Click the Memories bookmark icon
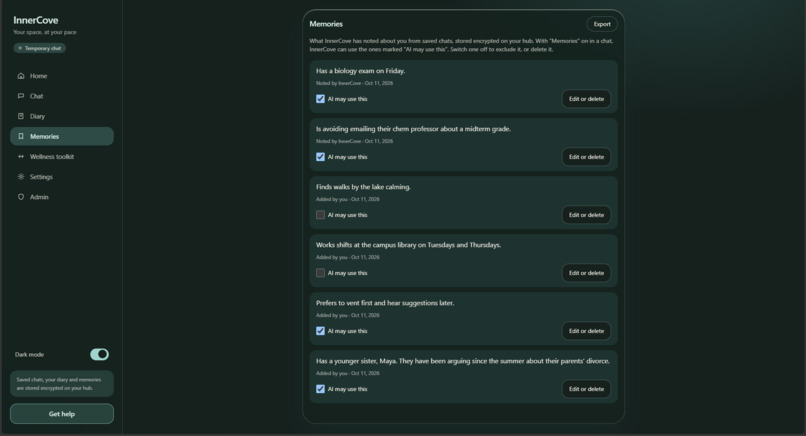 pyautogui.click(x=21, y=136)
